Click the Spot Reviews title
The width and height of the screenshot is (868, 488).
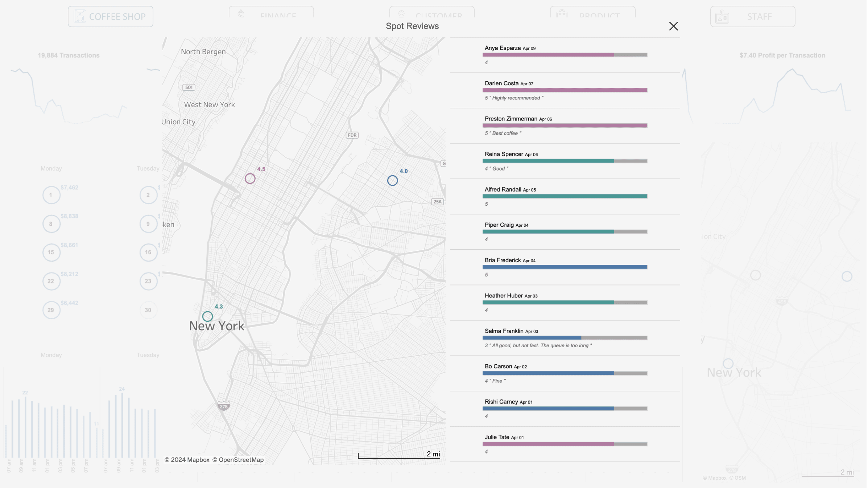tap(412, 26)
